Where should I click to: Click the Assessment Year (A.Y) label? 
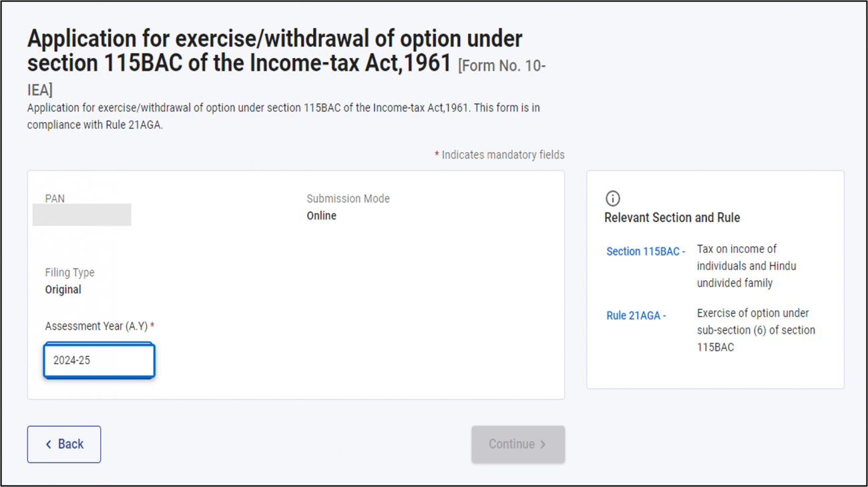point(97,326)
